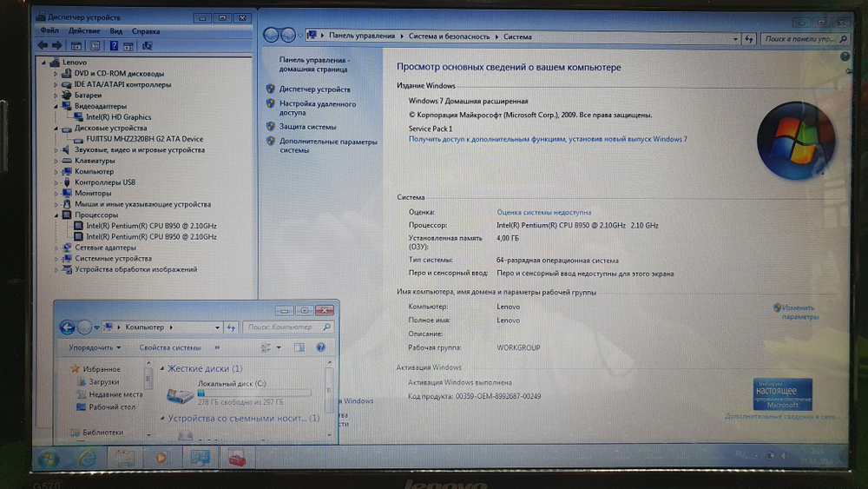Open Панель управления домашняя страница link
The width and height of the screenshot is (868, 489).
click(x=314, y=64)
